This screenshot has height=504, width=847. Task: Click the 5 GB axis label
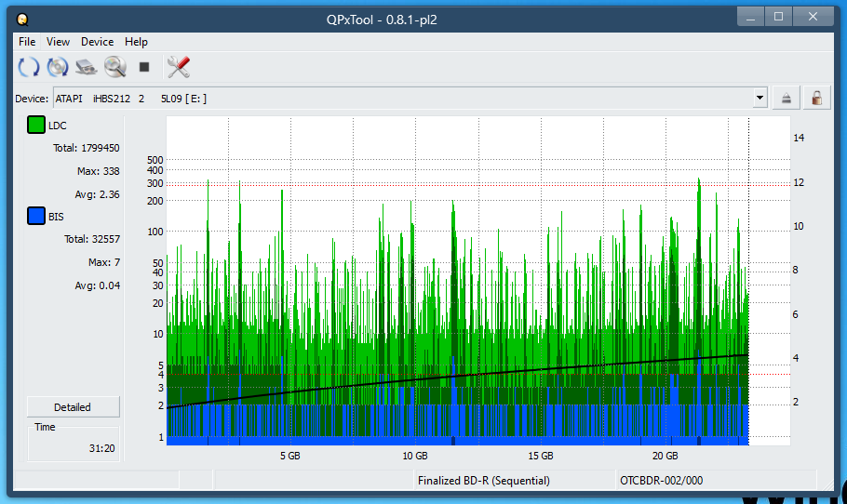[290, 456]
